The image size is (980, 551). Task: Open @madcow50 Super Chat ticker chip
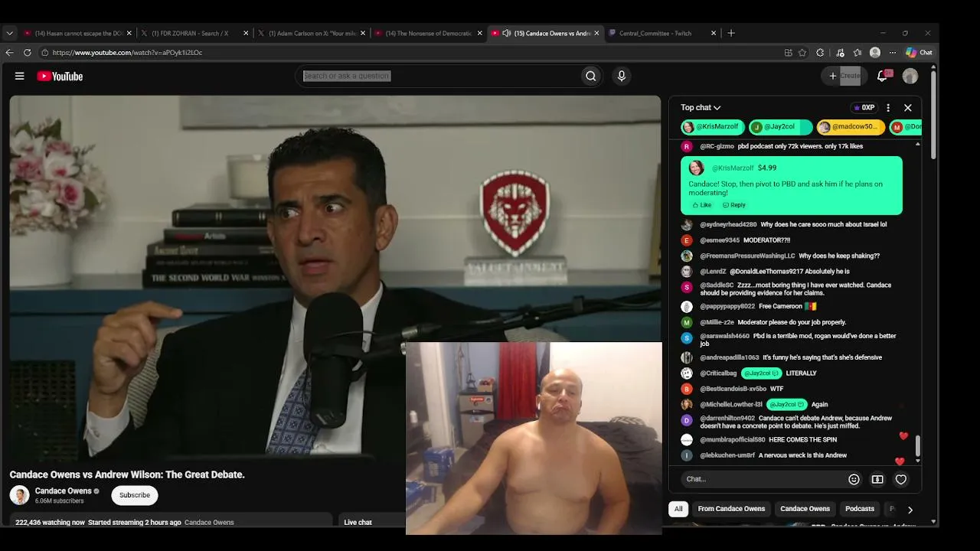tap(851, 127)
